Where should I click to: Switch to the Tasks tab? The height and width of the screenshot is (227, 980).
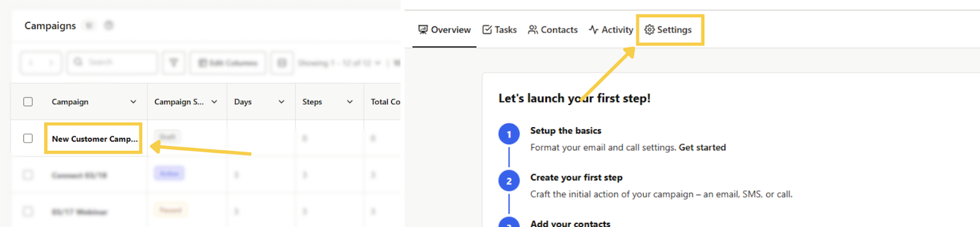click(x=500, y=29)
